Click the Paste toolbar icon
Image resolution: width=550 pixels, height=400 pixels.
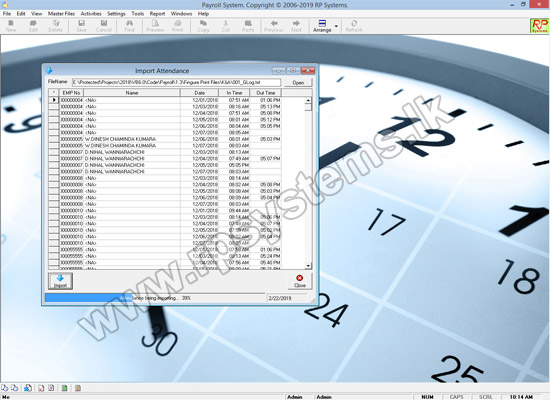click(x=248, y=26)
